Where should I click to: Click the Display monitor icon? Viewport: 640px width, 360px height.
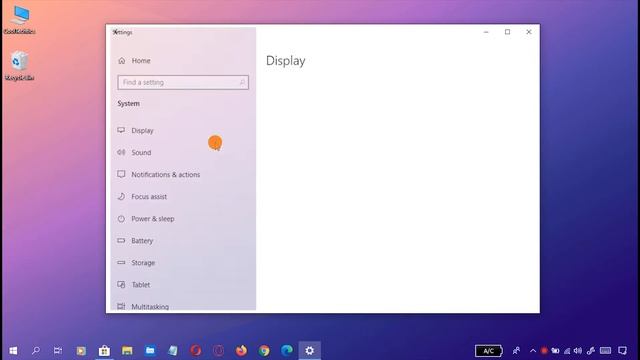(121, 131)
